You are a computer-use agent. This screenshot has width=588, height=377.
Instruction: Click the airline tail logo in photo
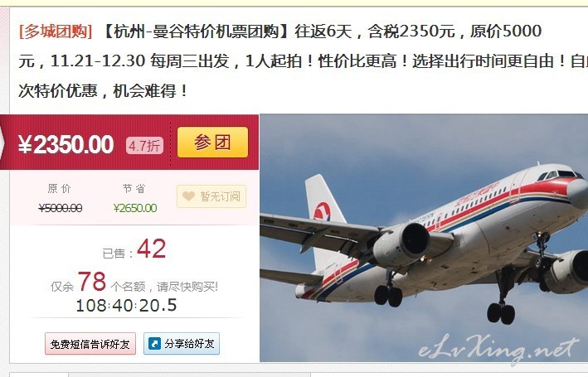coord(322,211)
